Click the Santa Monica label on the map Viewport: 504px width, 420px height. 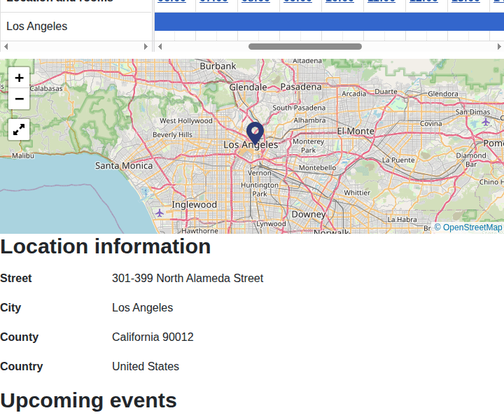pos(124,166)
